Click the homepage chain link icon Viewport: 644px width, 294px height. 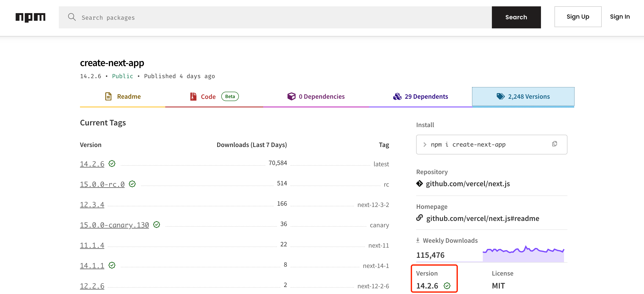(420, 218)
